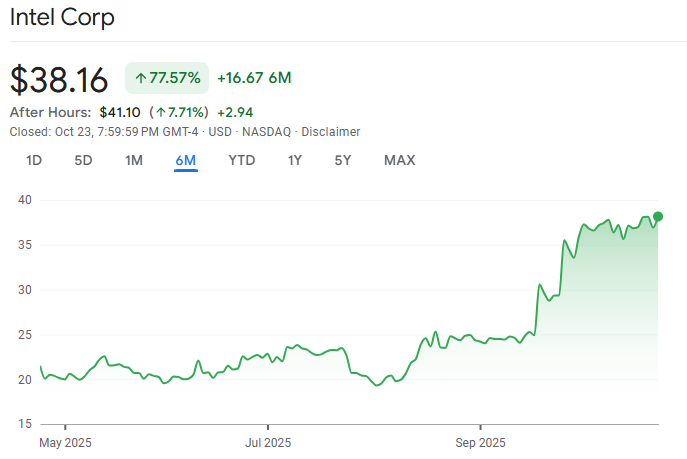
Task: Select the 5D chart range
Action: (84, 160)
